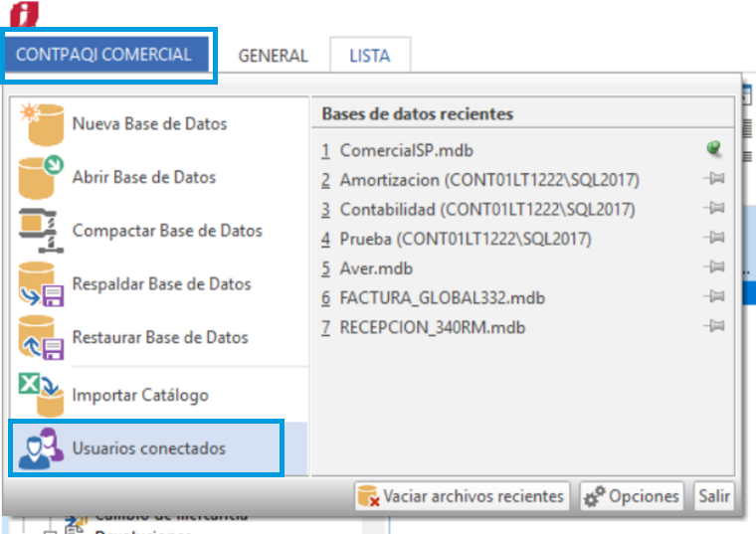Click the Importar Catálogo Excel icon
This screenshot has height=534, width=756.
click(41, 394)
